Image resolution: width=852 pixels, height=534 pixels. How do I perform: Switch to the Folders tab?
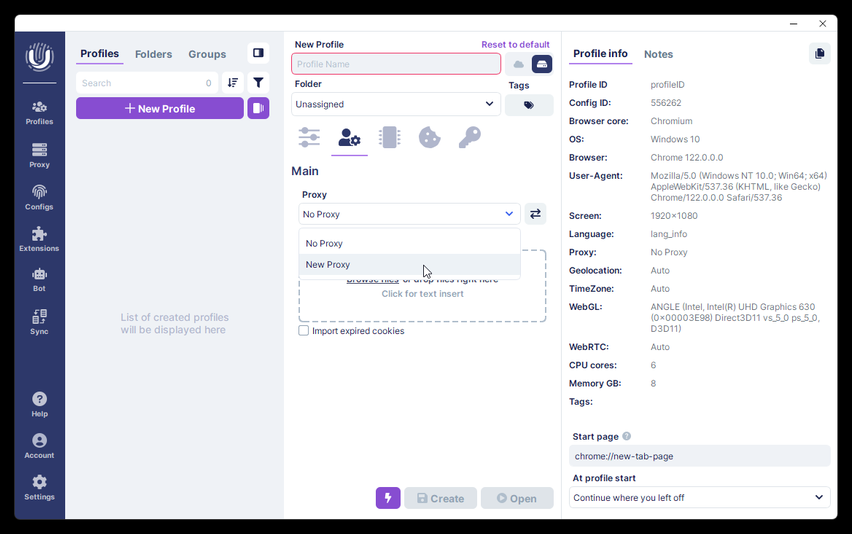pos(153,54)
